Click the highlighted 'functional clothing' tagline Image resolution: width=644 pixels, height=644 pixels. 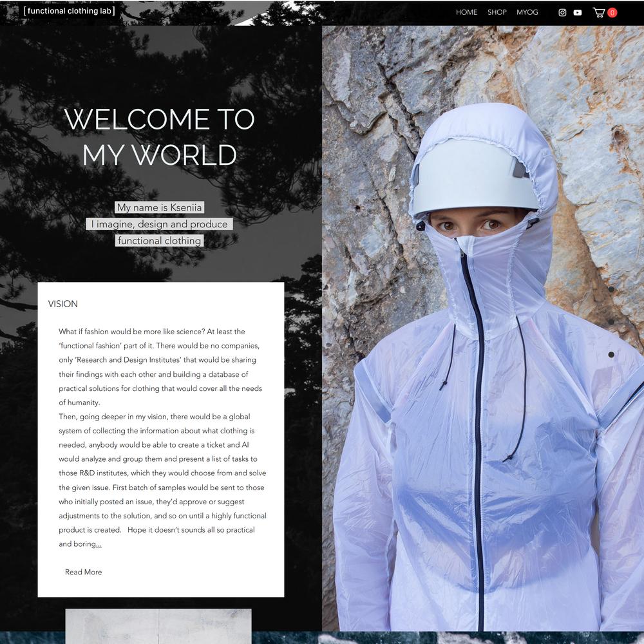[159, 240]
